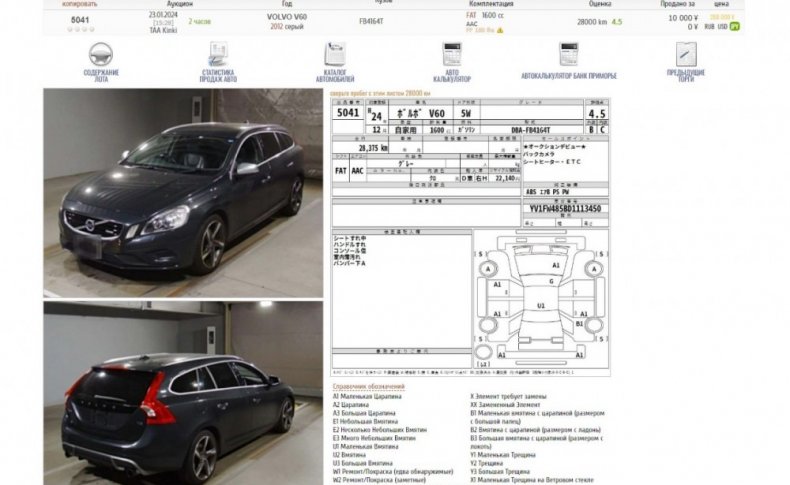Click the Комплектация column header
Image resolution: width=790 pixels, height=485 pixels.
pos(491,4)
